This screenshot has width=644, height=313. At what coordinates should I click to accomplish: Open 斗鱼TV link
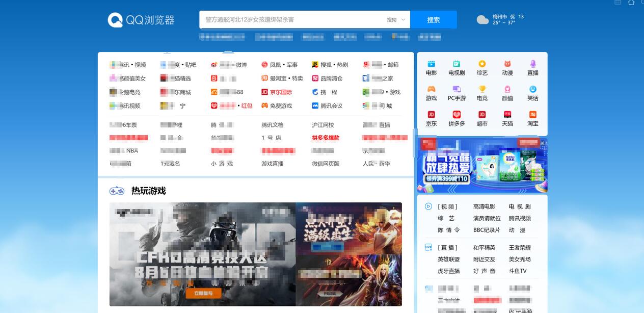click(x=518, y=271)
